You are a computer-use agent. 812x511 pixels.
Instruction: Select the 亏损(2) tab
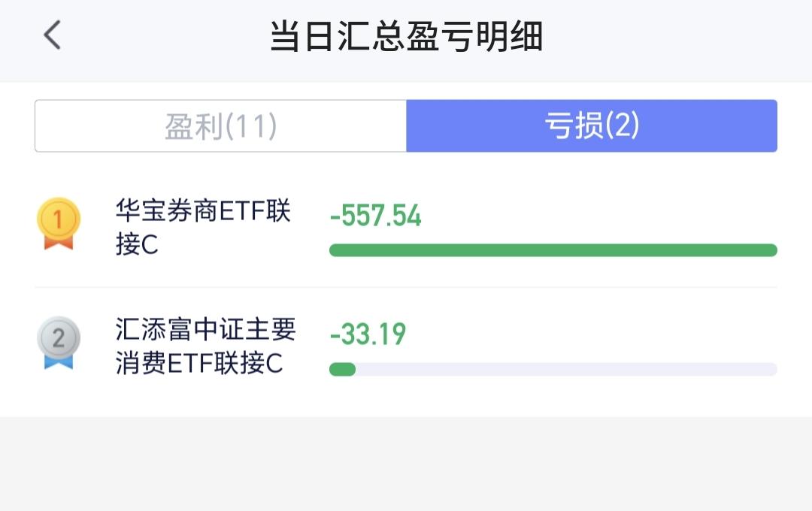(592, 125)
